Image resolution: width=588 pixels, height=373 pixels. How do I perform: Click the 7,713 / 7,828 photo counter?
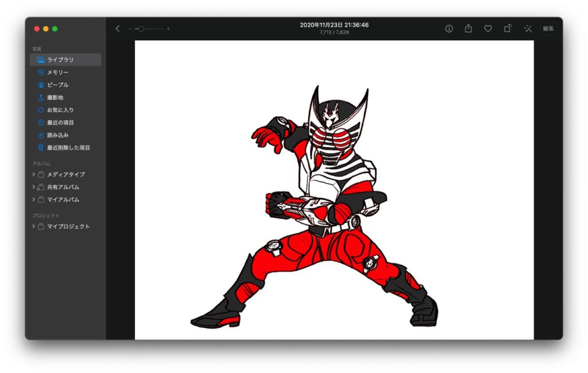coord(334,32)
